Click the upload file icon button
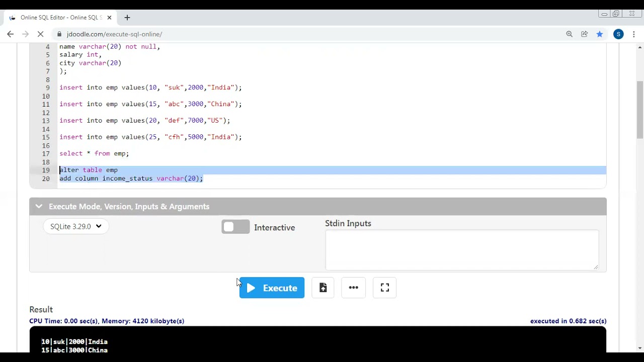 (x=323, y=288)
